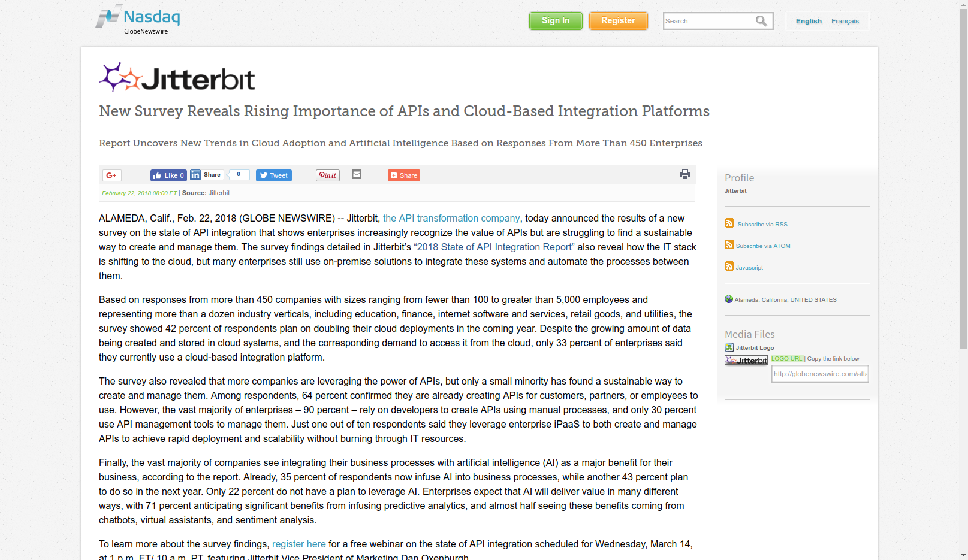Viewport: 968px width, 560px height.
Task: Click the 'Profile' sidebar heading
Action: (x=739, y=178)
